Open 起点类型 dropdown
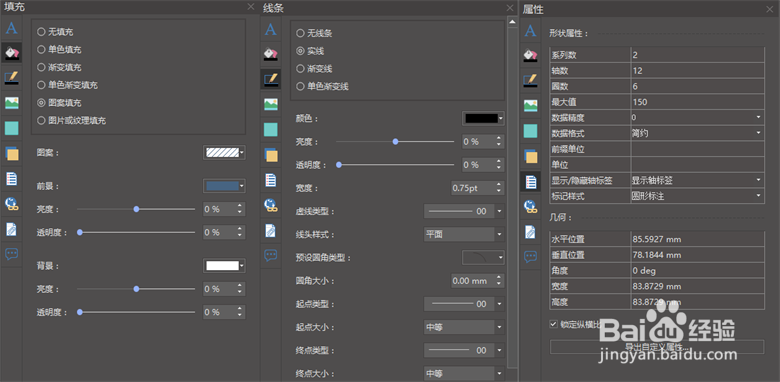The width and height of the screenshot is (780, 382). [x=464, y=303]
